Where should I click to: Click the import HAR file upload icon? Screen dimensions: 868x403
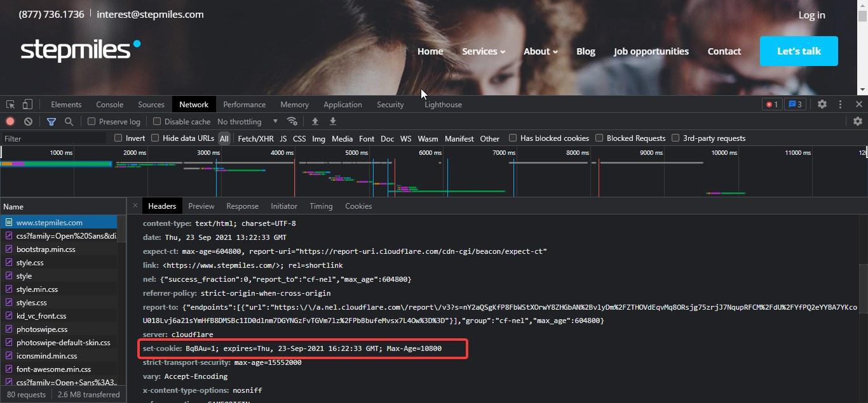pyautogui.click(x=315, y=121)
